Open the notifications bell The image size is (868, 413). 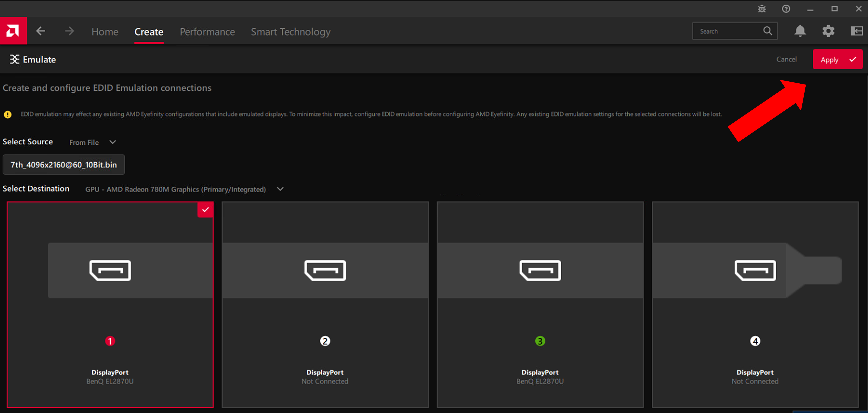[800, 31]
